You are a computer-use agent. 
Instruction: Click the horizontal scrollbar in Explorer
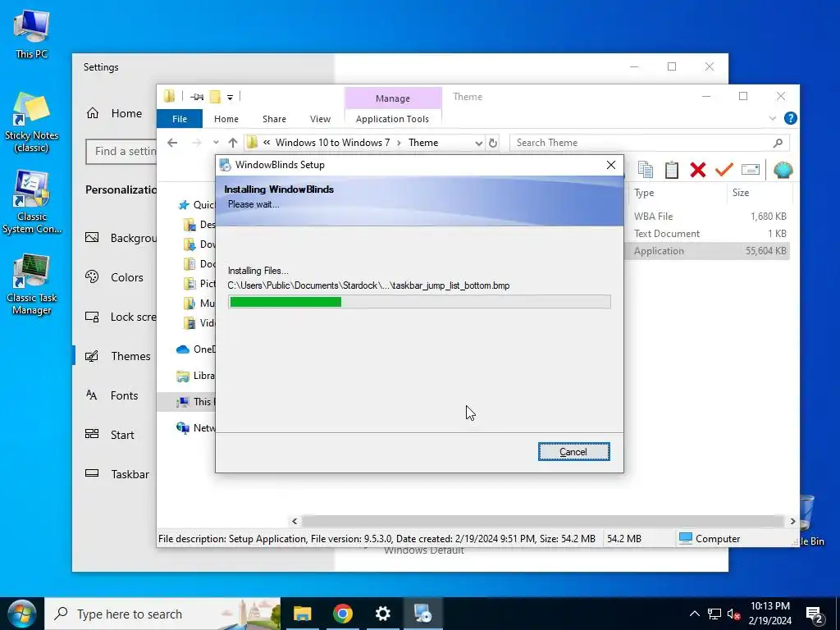click(543, 521)
